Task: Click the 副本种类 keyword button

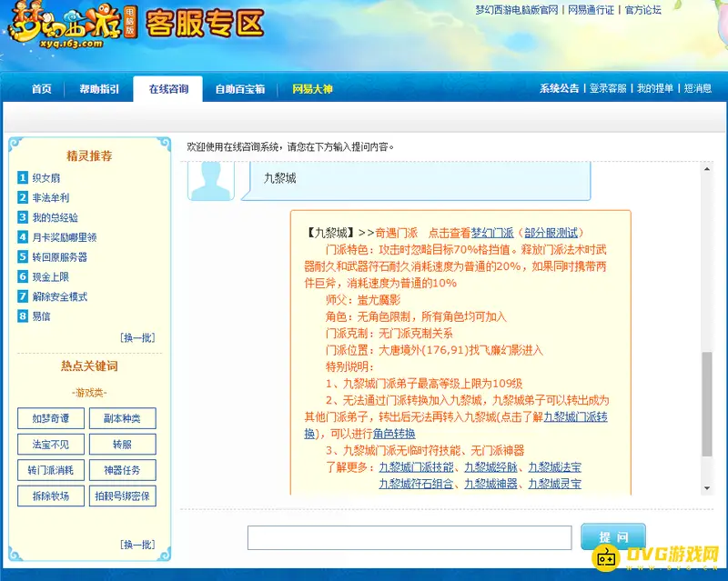Action: (x=122, y=418)
